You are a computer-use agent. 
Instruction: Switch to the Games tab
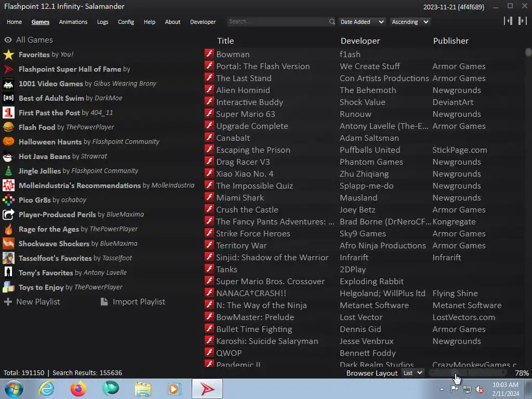[x=41, y=22]
